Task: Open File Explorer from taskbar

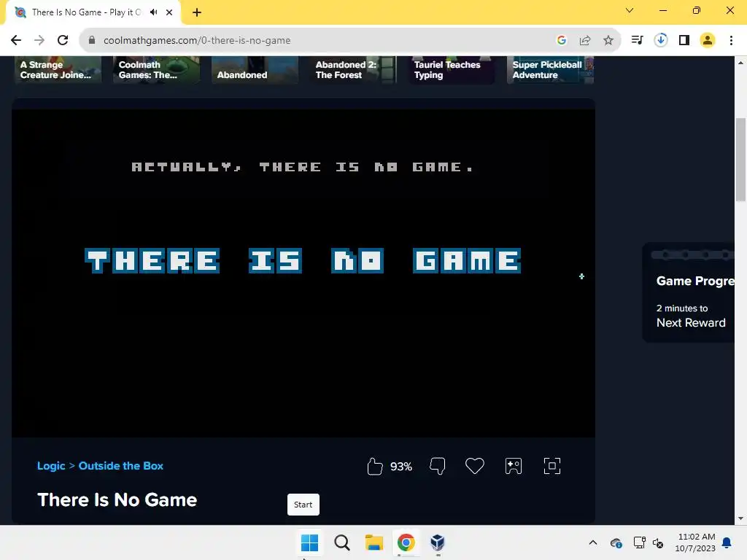Action: click(x=374, y=542)
